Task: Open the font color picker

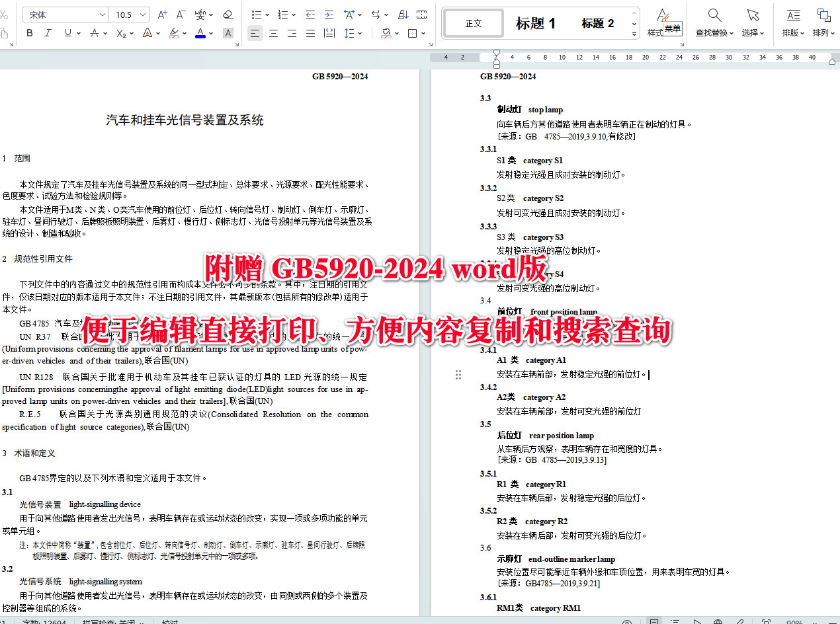Action: point(201,34)
